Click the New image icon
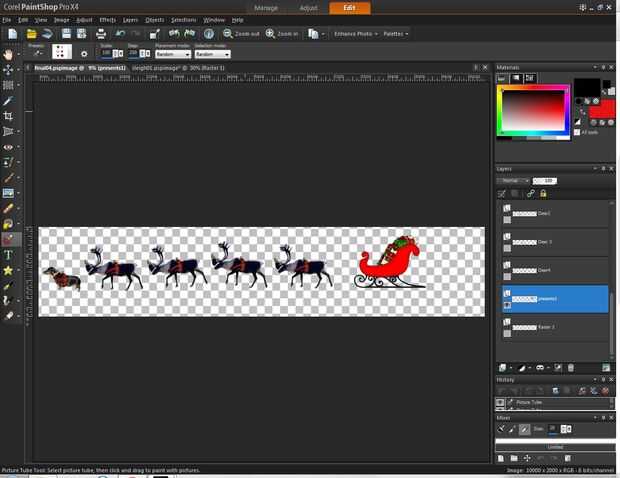The image size is (620, 478). coord(13,34)
